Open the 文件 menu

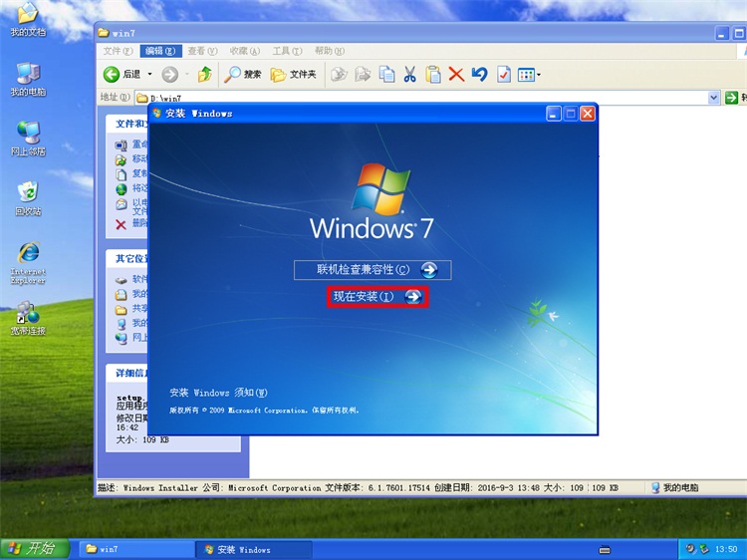118,51
